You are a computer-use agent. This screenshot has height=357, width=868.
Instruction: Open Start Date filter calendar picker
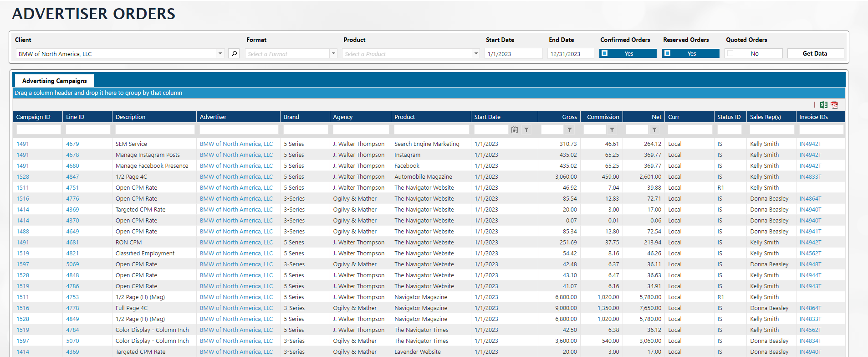515,130
